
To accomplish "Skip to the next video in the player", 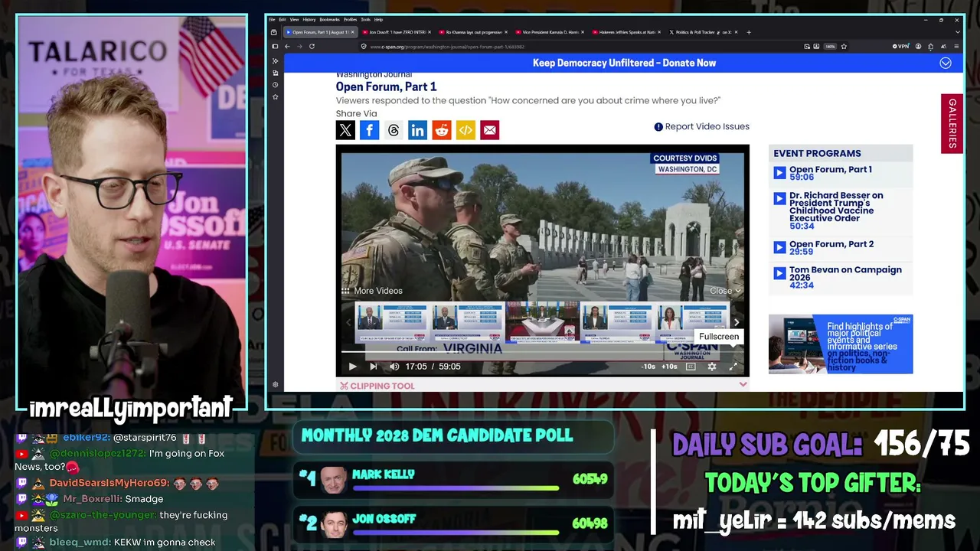I will 374,367.
